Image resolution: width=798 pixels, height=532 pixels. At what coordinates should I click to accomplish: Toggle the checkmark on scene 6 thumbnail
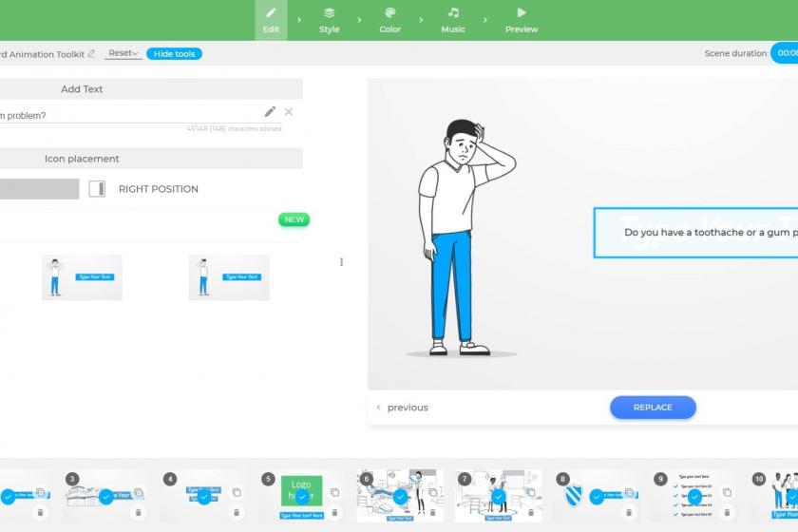pos(400,497)
